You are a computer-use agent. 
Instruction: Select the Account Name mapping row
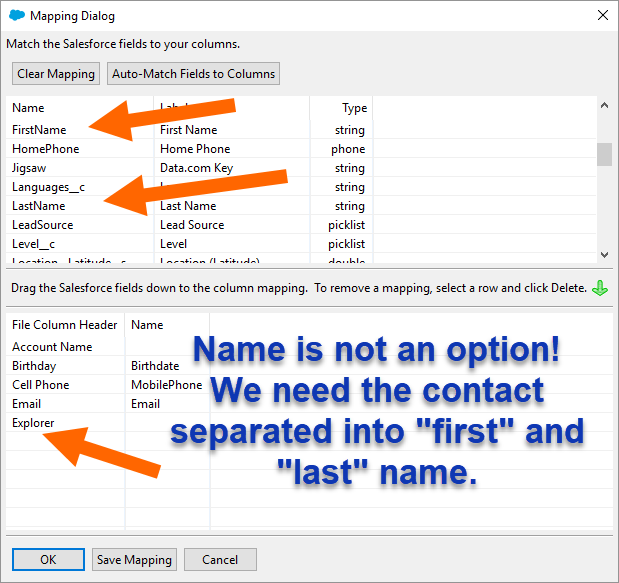pos(310,347)
